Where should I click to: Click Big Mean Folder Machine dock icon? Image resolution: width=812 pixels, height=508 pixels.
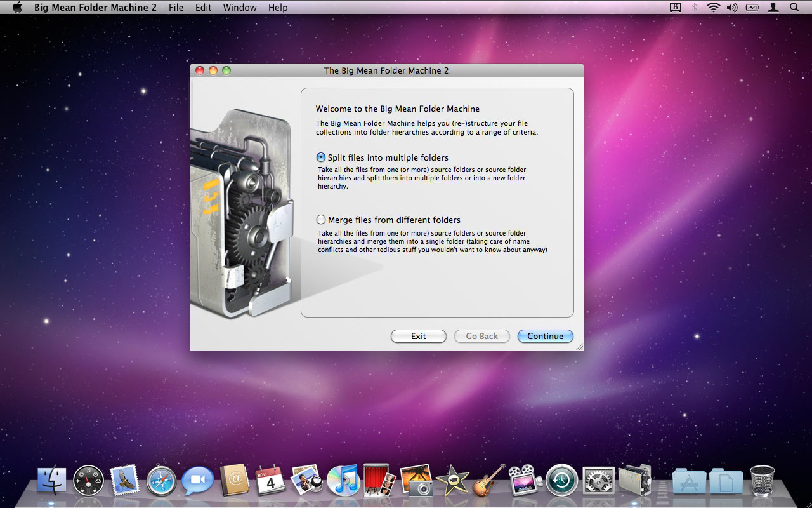(x=635, y=480)
